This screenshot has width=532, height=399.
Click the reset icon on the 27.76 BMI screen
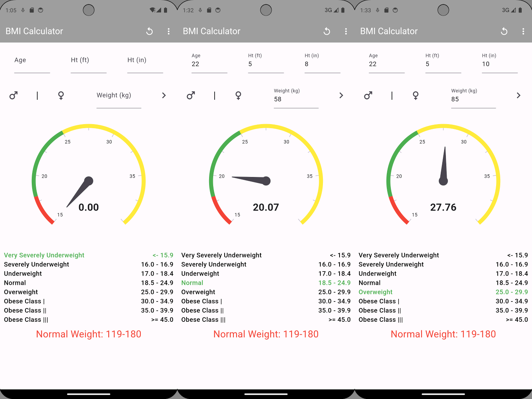click(x=504, y=31)
